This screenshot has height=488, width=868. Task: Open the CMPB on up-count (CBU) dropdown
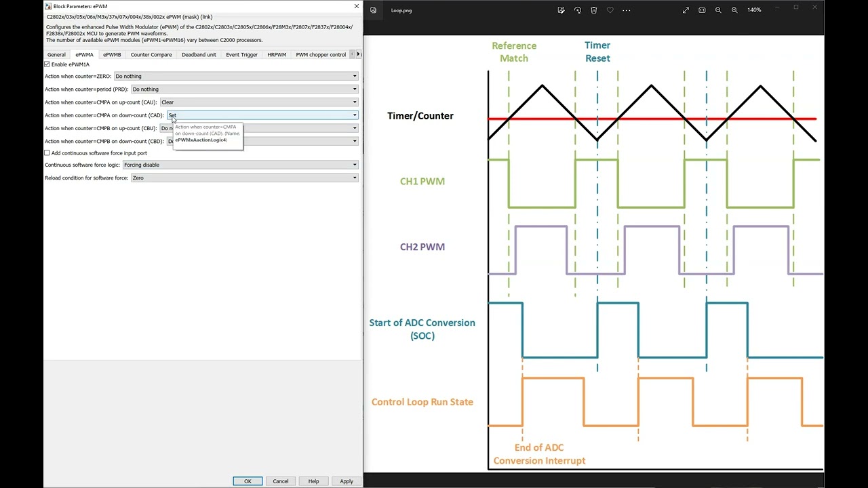pyautogui.click(x=258, y=128)
